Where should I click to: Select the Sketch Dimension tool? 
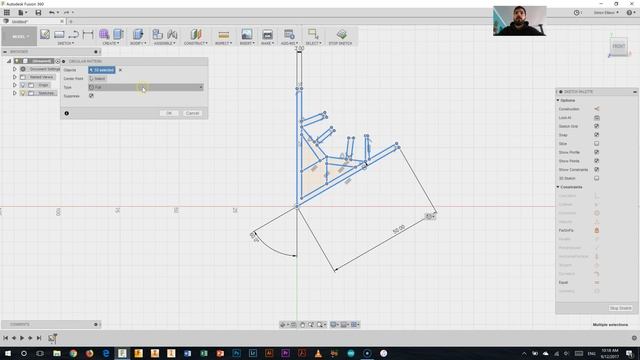(88, 34)
